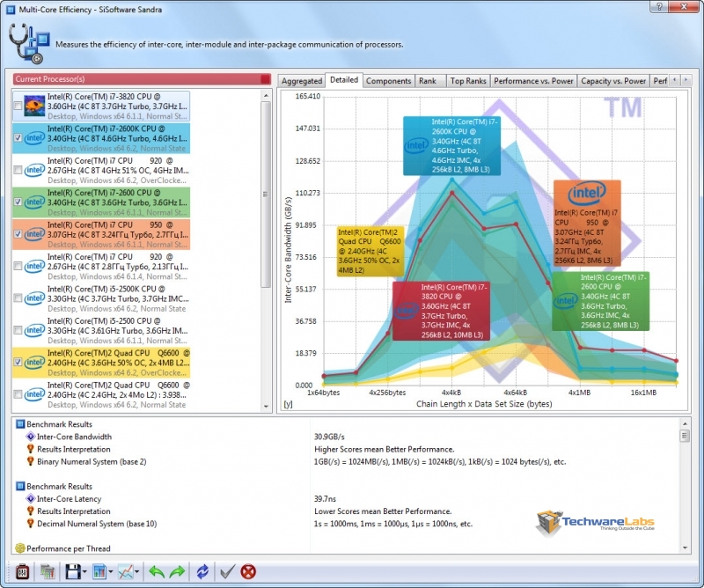Viewport: 704px width, 588px height.
Task: Uncheck the i7 950 CPU checkbox
Action: [x=18, y=234]
